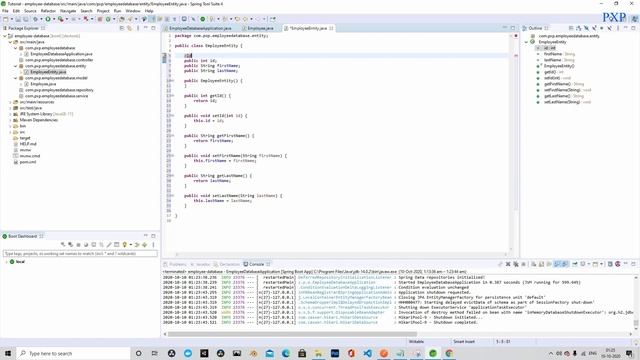Collapse the src/main/java folder
This screenshot has height=360, width=640.
tap(10, 42)
